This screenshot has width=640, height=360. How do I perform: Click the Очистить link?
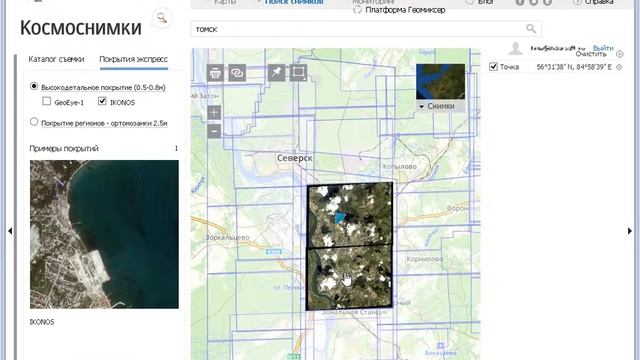coord(591,54)
